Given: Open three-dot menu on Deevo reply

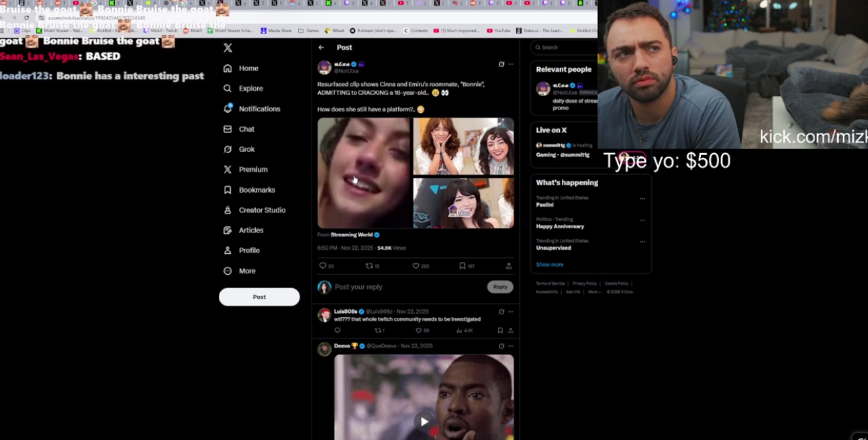Looking at the screenshot, I should 511,346.
